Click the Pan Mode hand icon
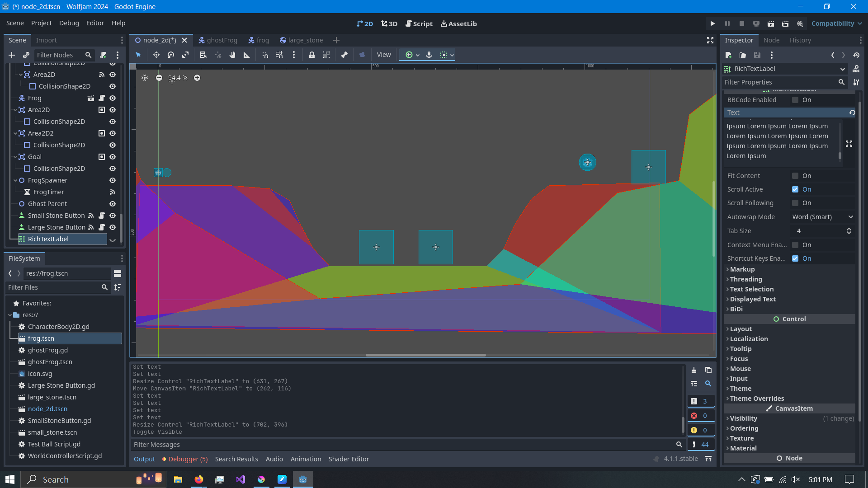 click(x=232, y=55)
